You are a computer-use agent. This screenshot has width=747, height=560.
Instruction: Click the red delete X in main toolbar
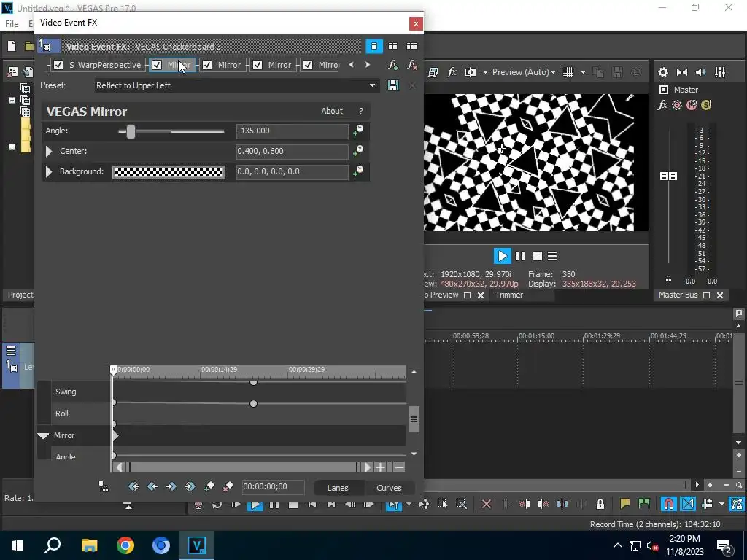coord(487,505)
